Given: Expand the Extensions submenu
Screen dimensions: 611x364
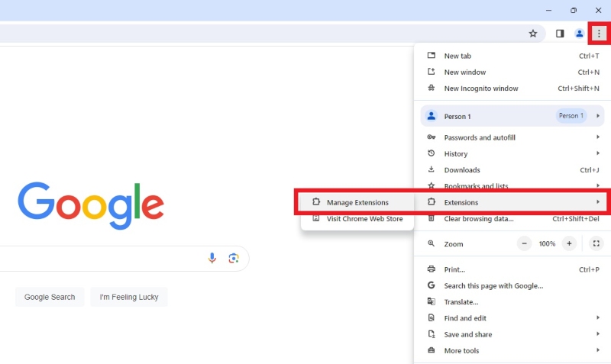Looking at the screenshot, I should (598, 201).
